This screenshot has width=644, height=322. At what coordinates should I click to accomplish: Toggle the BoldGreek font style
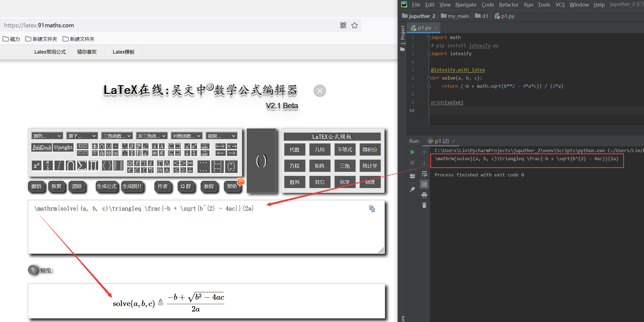pyautogui.click(x=41, y=148)
